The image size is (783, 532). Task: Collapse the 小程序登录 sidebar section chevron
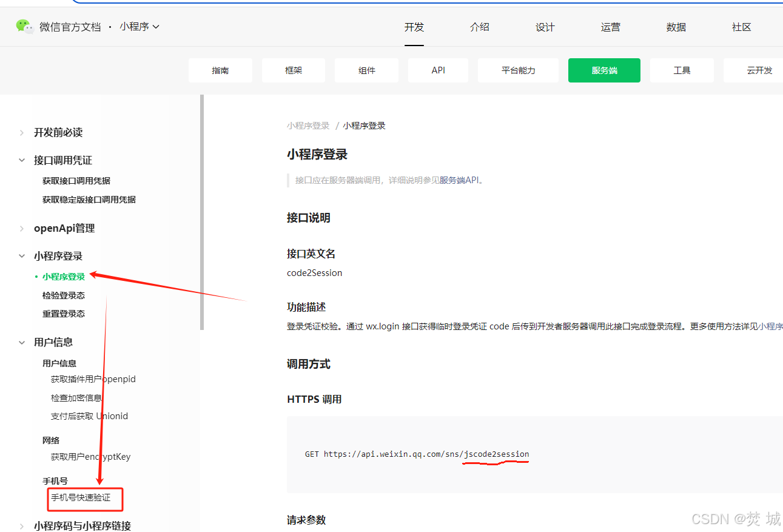22,256
